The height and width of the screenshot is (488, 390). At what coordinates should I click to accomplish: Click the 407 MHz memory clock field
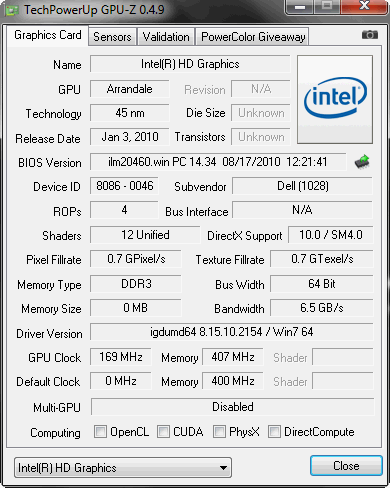pos(233,357)
